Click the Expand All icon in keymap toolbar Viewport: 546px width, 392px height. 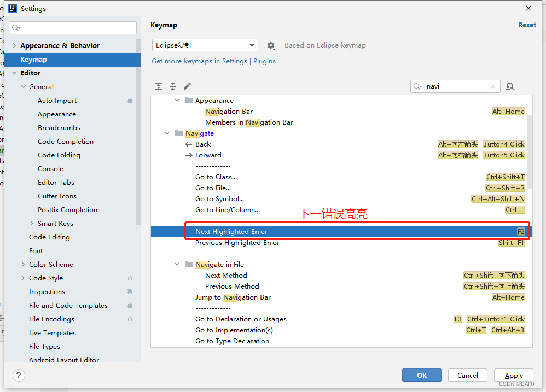tap(159, 86)
